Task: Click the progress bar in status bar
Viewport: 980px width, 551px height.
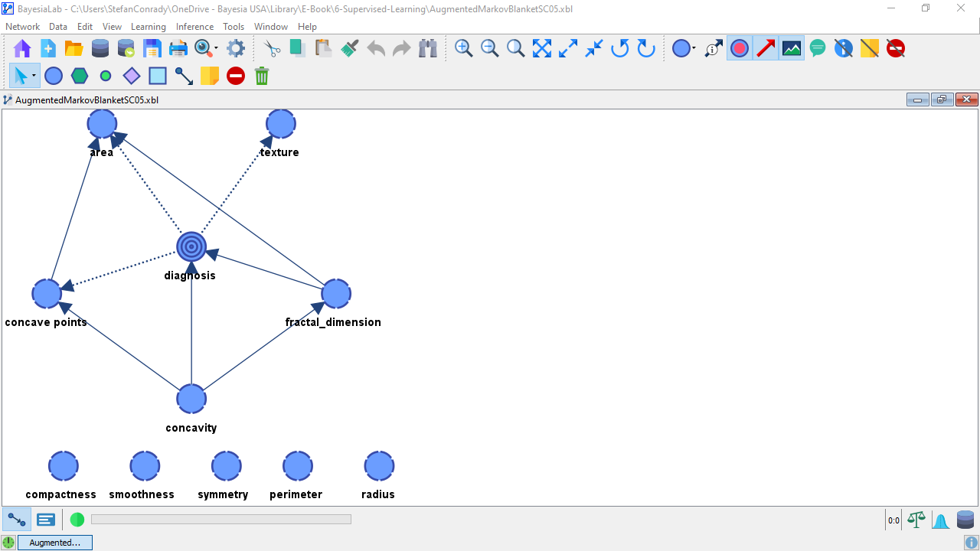Action: click(x=221, y=520)
